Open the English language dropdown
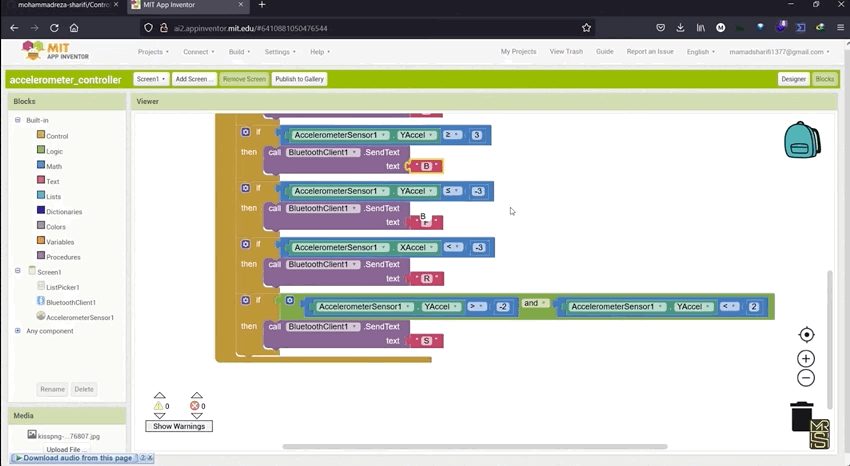Image resolution: width=850 pixels, height=466 pixels. (x=700, y=51)
